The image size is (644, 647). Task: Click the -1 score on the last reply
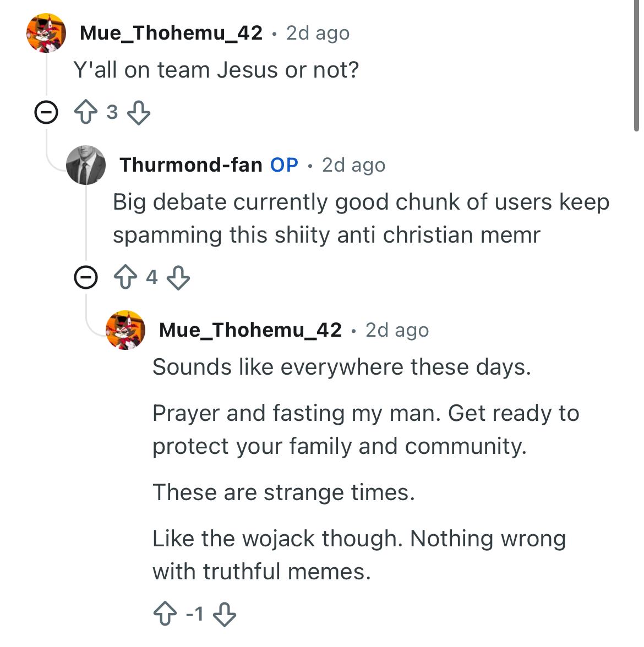(x=194, y=613)
